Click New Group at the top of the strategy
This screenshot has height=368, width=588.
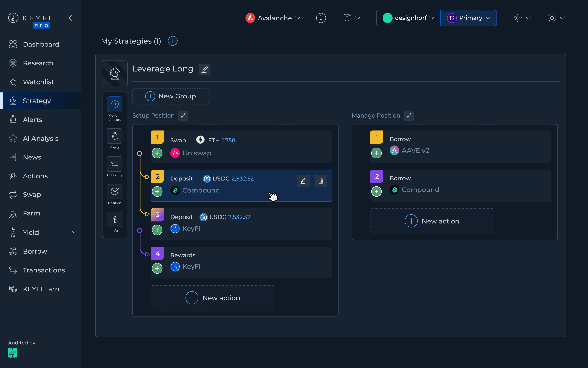pyautogui.click(x=171, y=96)
